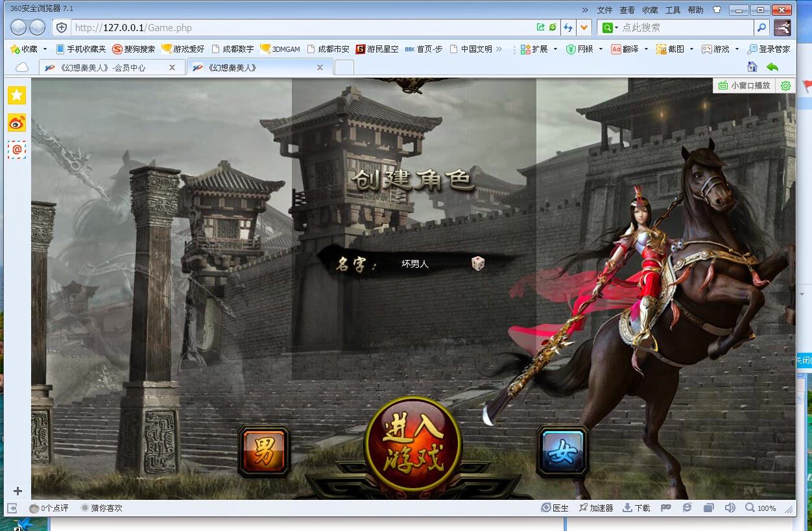Click the 小窗口播放 small window play button
812x531 pixels.
(745, 86)
